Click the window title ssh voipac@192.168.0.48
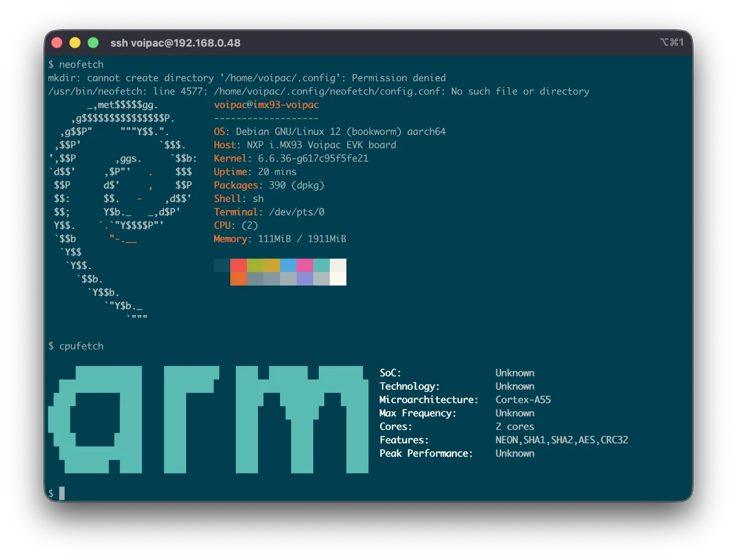 [175, 43]
